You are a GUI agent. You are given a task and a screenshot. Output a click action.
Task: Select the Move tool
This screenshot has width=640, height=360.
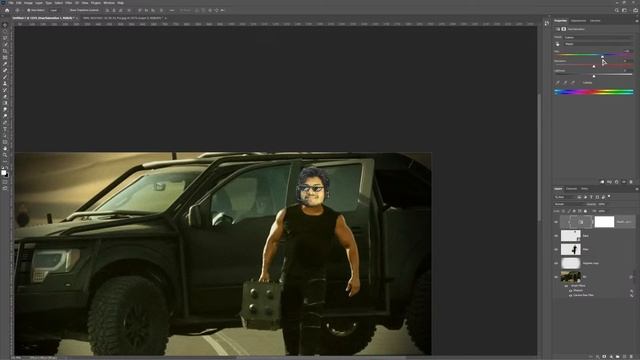coord(5,25)
